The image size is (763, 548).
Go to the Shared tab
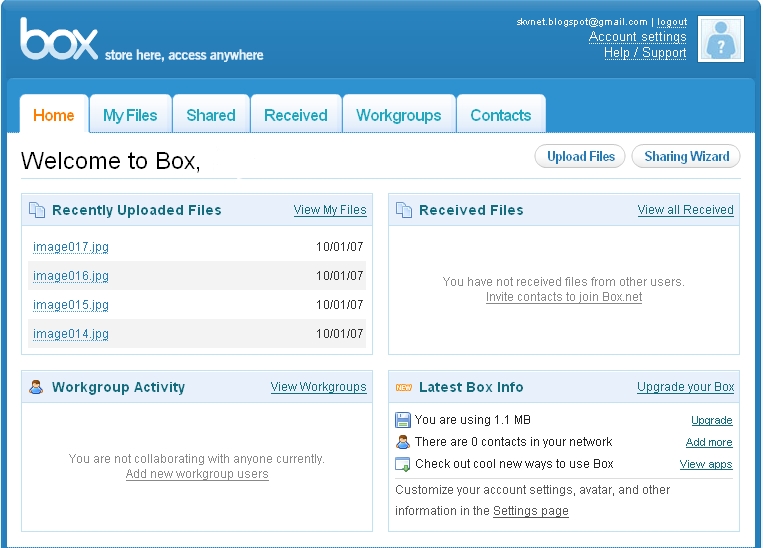click(211, 115)
